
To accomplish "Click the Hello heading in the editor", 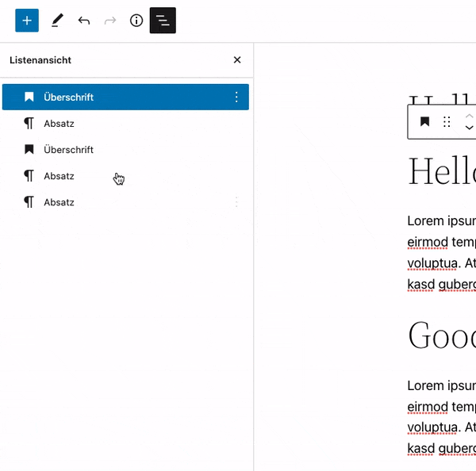I will pyautogui.click(x=441, y=171).
